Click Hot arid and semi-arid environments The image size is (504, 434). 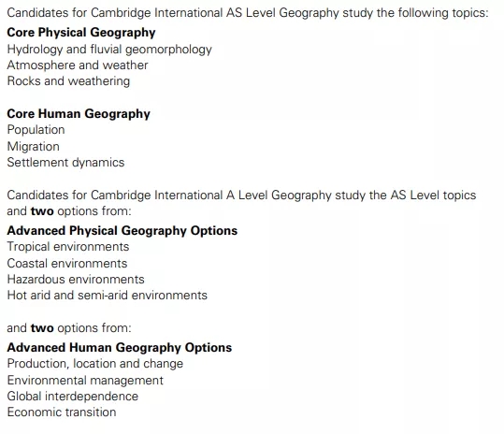[108, 296]
